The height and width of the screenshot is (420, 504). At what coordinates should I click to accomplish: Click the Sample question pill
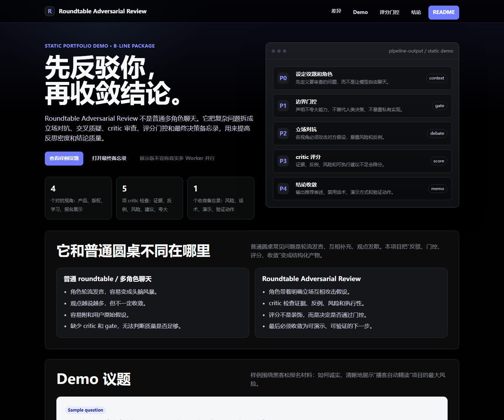[85, 410]
